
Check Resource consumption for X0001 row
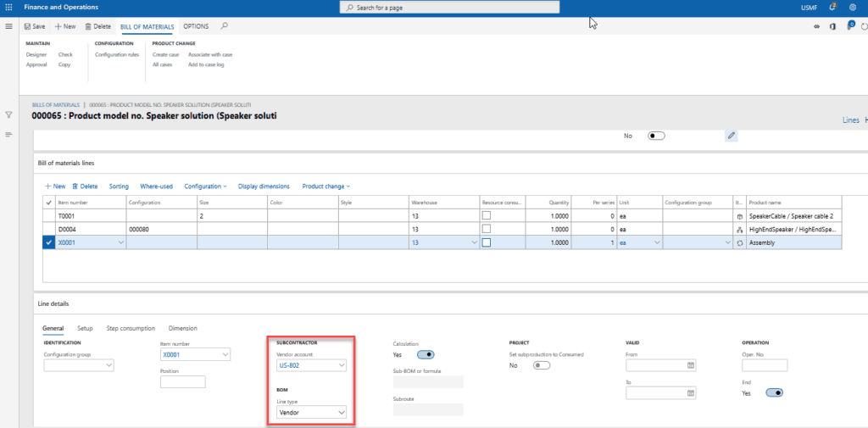tap(486, 242)
